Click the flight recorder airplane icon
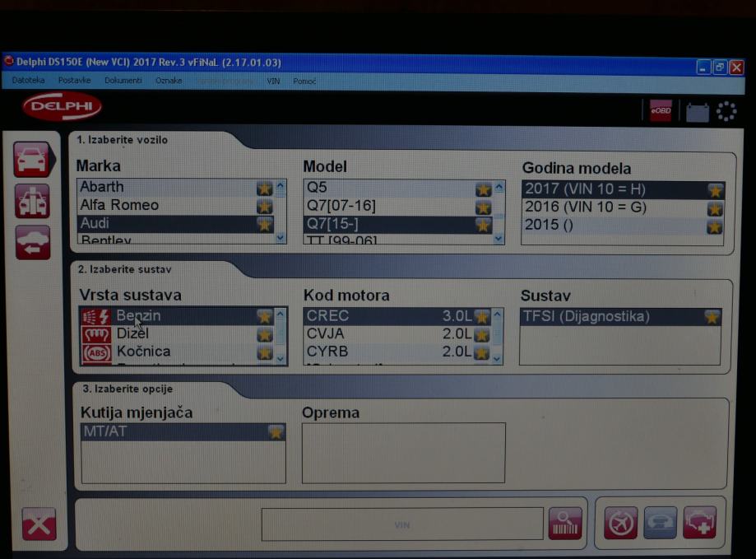 pos(620,522)
